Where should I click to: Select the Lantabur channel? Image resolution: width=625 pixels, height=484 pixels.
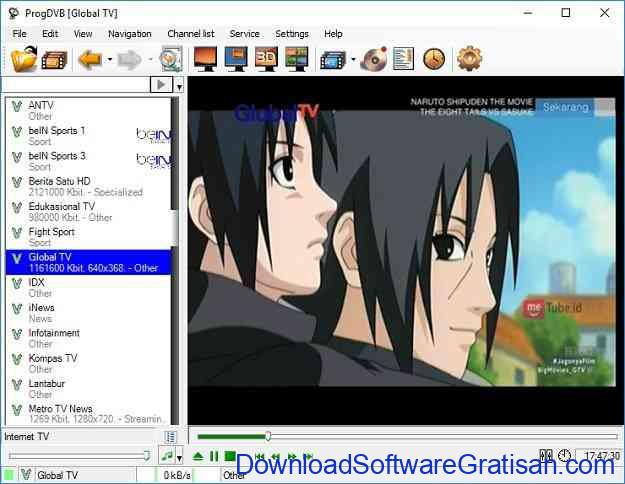coord(88,389)
